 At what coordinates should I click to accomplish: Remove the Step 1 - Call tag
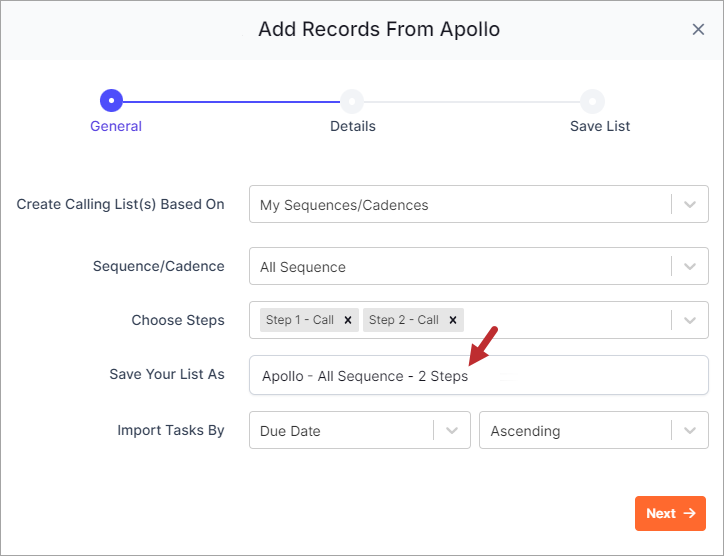(x=348, y=320)
